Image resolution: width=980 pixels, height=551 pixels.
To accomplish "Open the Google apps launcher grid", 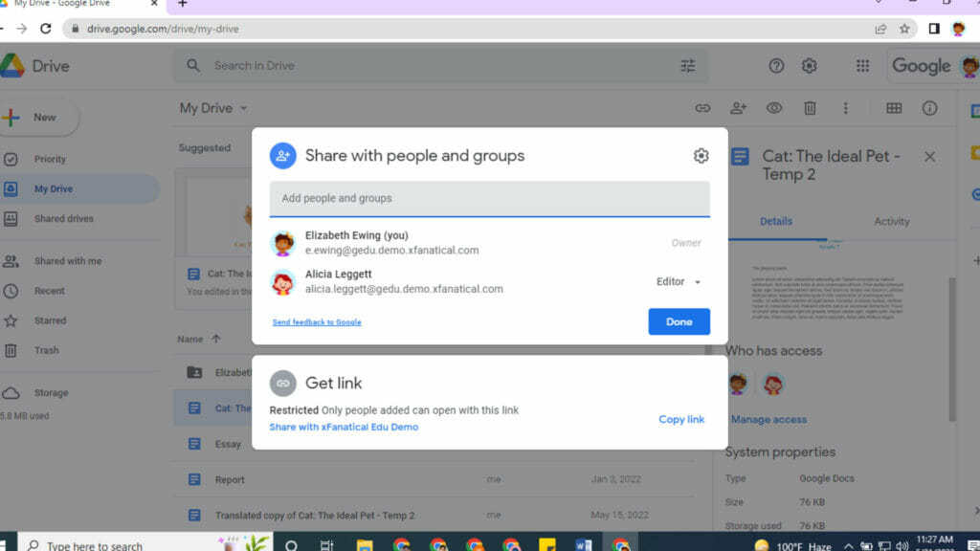I will (862, 65).
